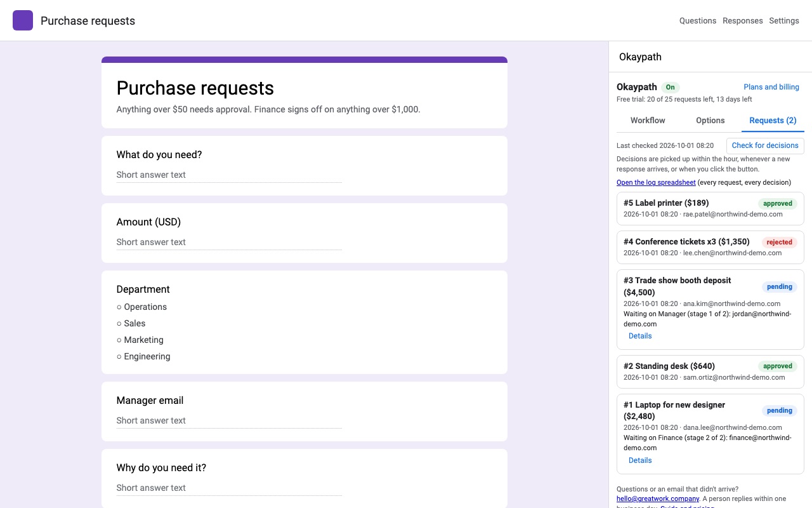Click the Department question label
This screenshot has width=812, height=508.
tap(143, 290)
